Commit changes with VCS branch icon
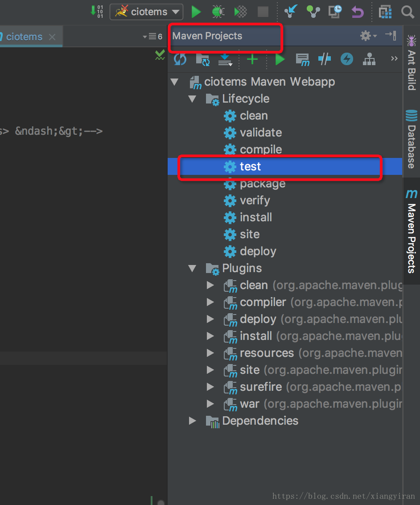The width and height of the screenshot is (420, 505). click(313, 12)
